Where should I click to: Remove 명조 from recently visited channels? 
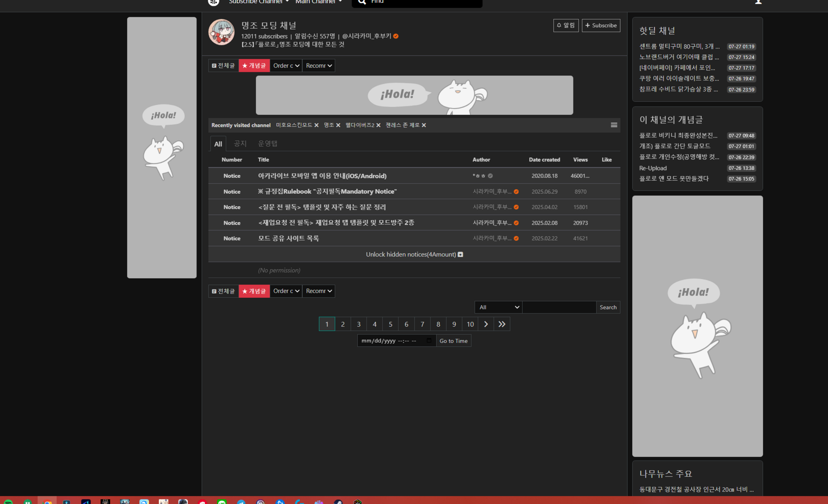[338, 125]
